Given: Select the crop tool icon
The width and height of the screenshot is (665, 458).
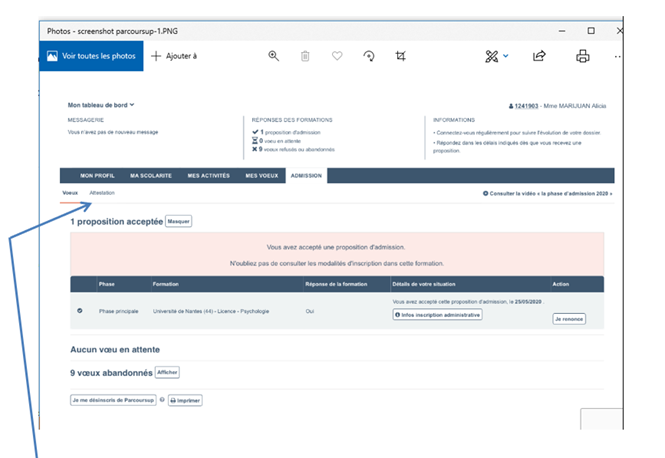Looking at the screenshot, I should point(401,56).
